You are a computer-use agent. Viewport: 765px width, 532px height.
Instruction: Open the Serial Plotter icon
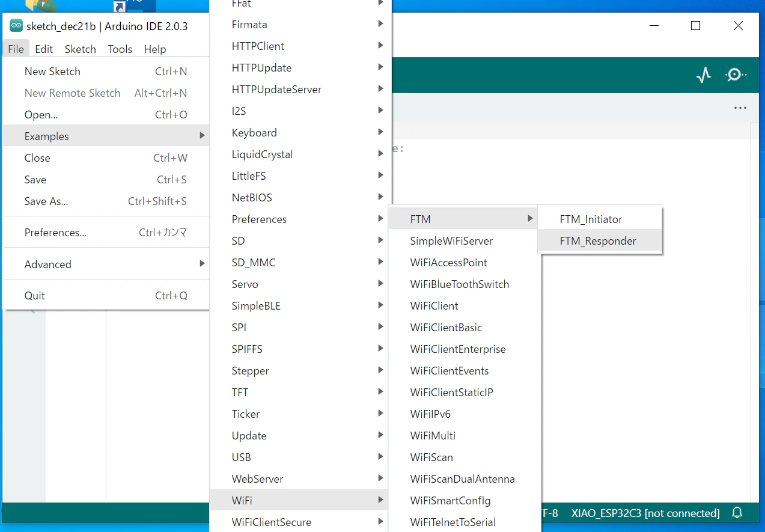[703, 75]
